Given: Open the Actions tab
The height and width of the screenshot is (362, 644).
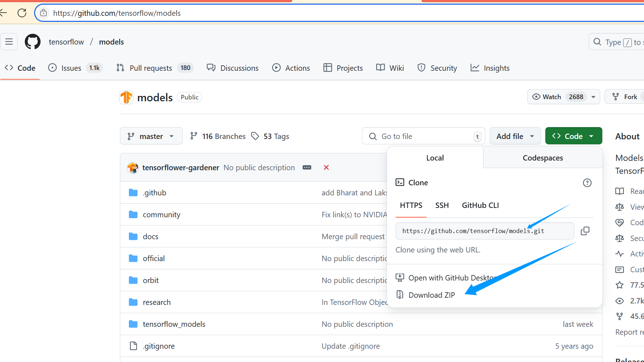Looking at the screenshot, I should point(291,68).
